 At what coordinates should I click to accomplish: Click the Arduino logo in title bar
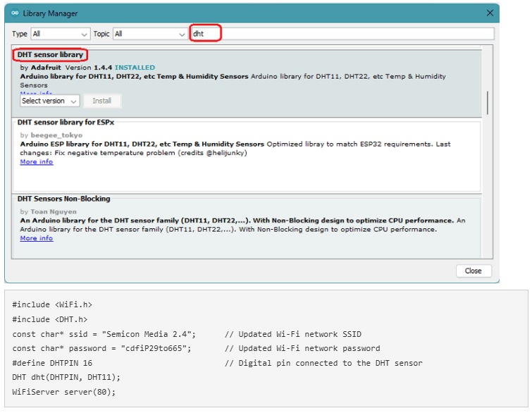[x=15, y=13]
